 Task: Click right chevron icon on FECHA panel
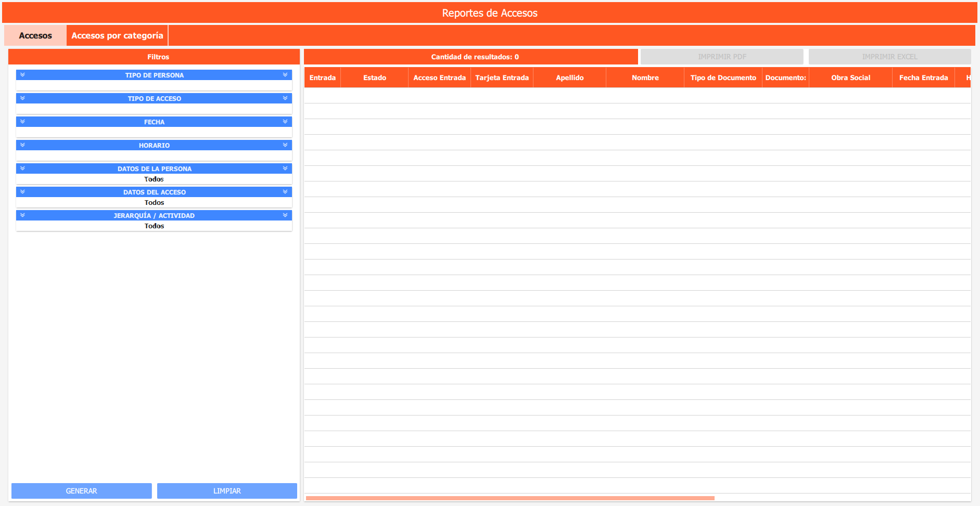(285, 122)
